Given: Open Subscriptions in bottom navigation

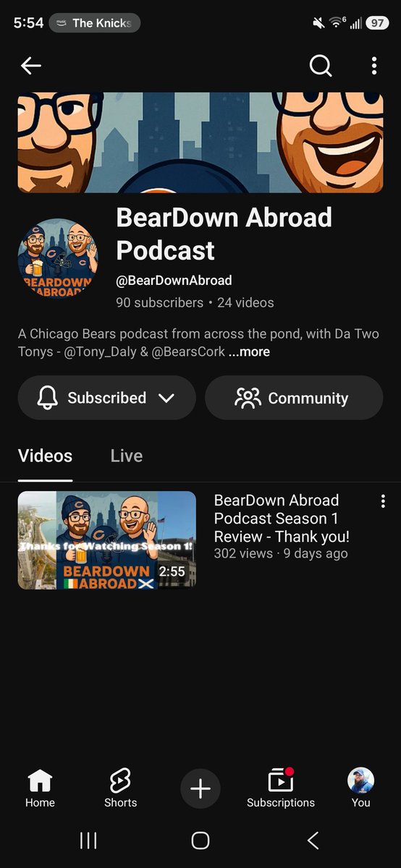Looking at the screenshot, I should tap(281, 788).
